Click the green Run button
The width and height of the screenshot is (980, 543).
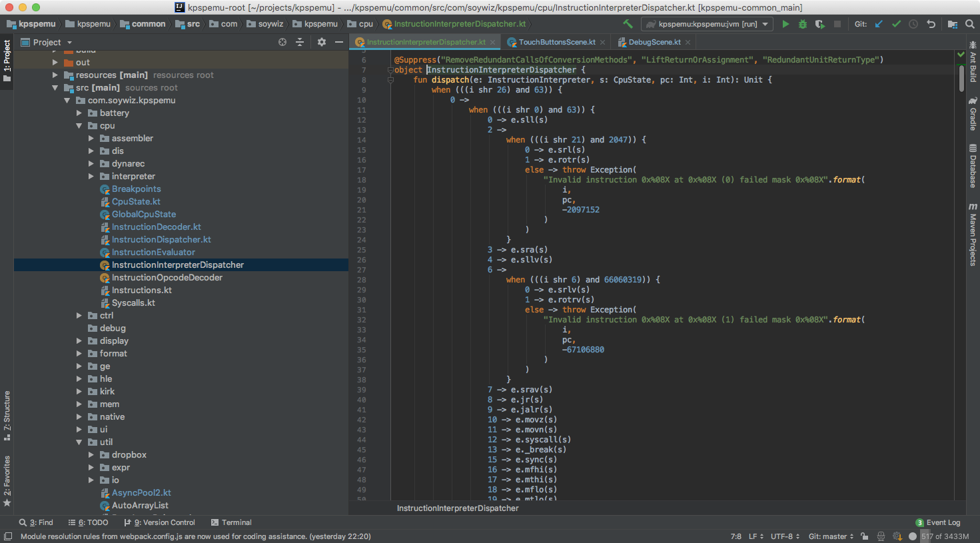point(785,24)
